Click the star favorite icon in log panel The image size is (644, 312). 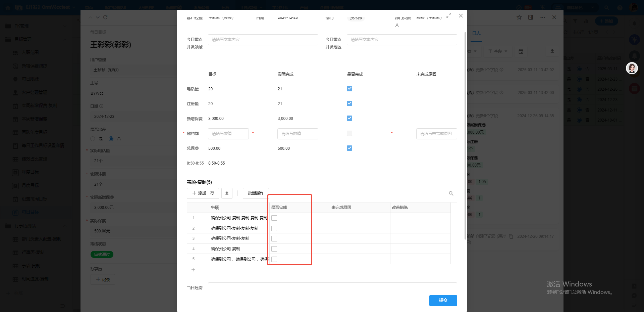[519, 17]
